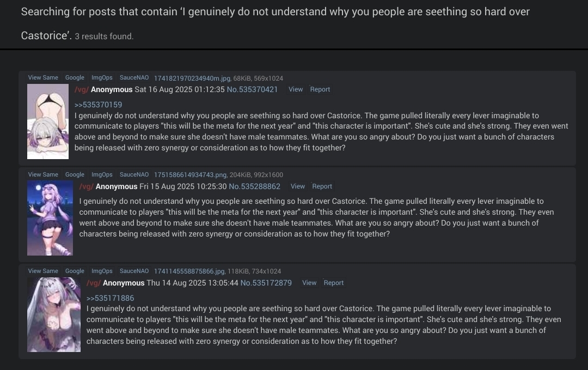Open the second post's thumbnail image

(50, 218)
